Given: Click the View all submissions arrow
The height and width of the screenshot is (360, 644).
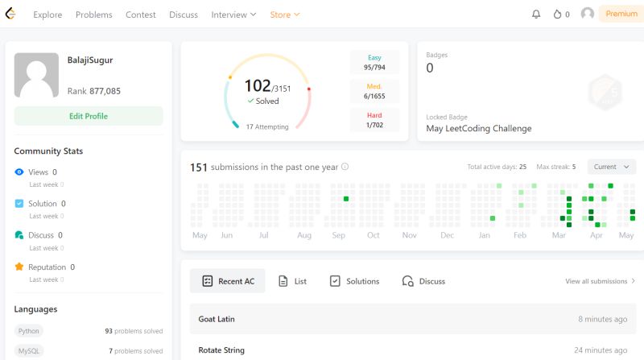Looking at the screenshot, I should point(633,281).
